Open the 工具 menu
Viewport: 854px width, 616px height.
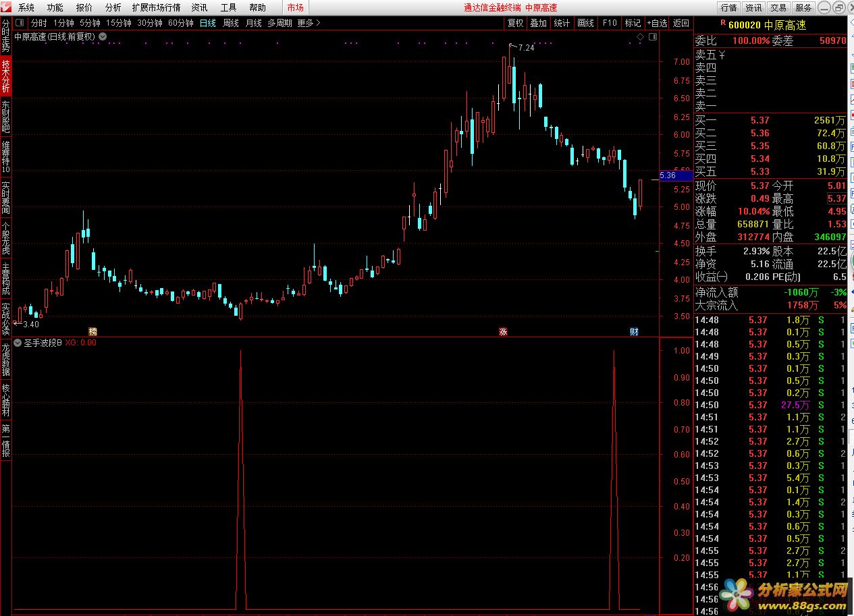(228, 7)
